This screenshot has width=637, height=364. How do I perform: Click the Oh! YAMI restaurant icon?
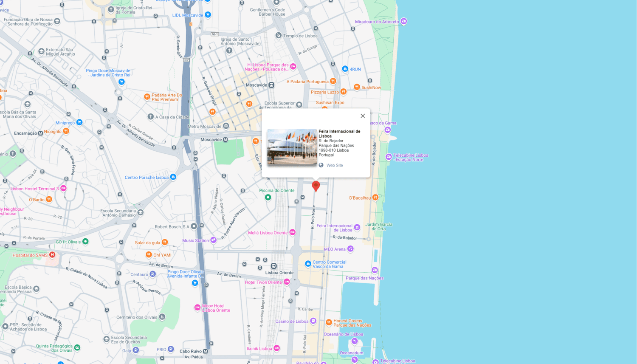coord(149,255)
